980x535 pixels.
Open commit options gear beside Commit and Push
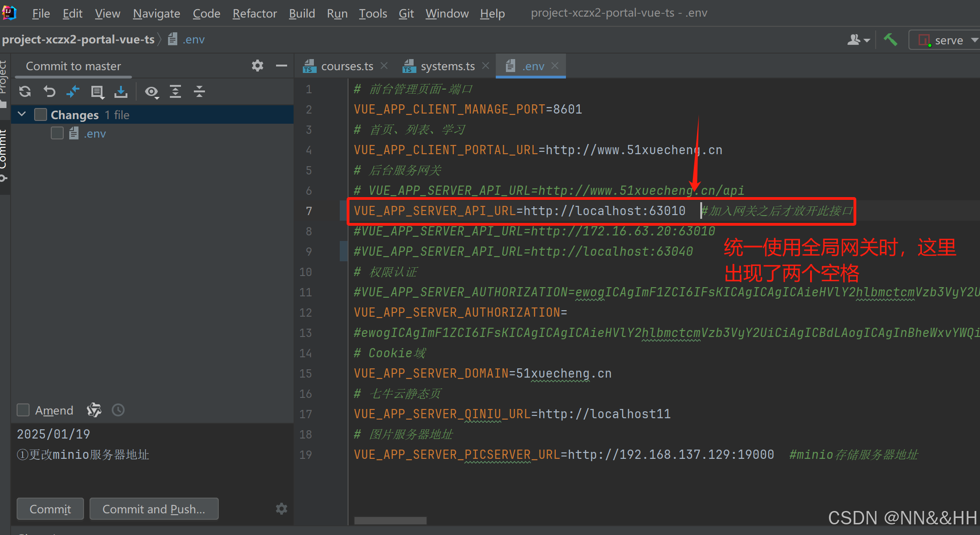point(281,509)
